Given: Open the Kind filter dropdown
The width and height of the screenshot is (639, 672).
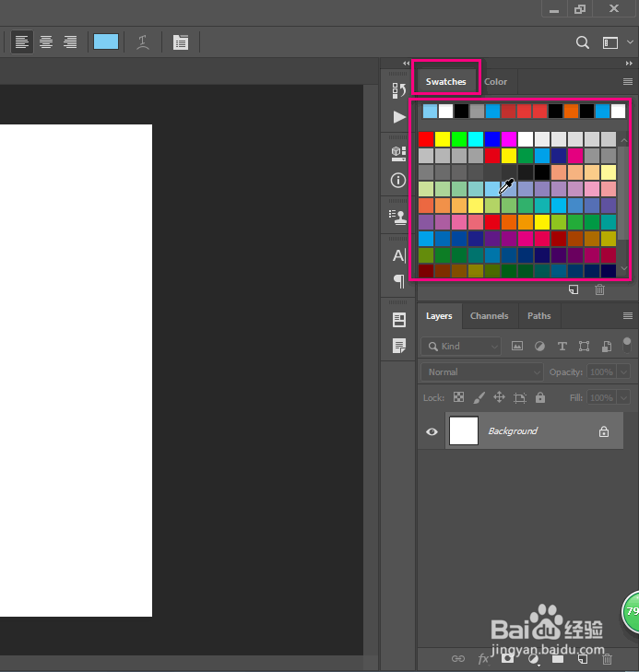Looking at the screenshot, I should point(461,347).
